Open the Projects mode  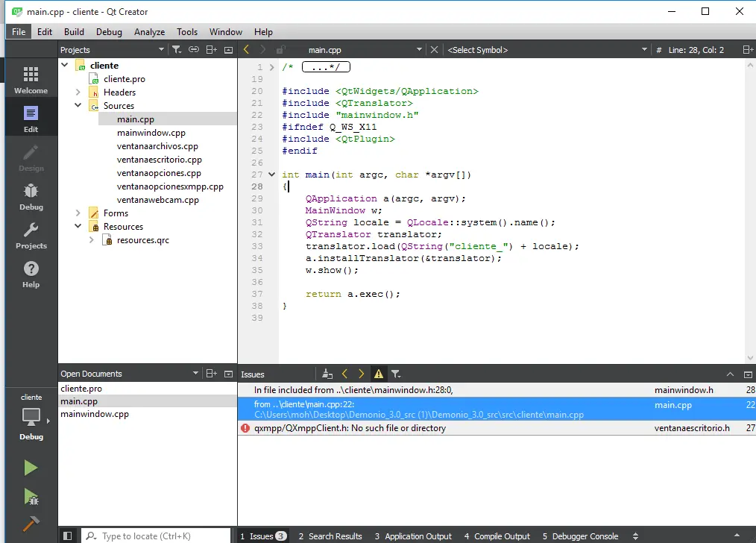coord(31,235)
